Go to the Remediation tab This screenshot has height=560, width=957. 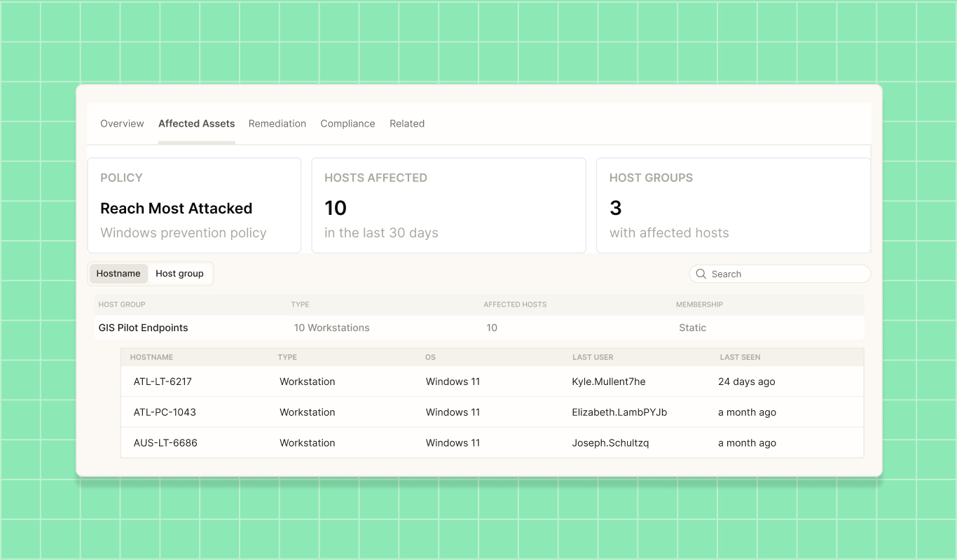[x=277, y=123]
